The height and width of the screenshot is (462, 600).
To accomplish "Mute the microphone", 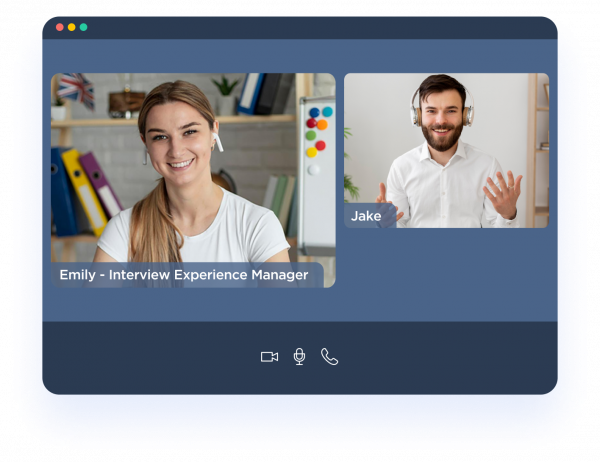I will point(299,357).
